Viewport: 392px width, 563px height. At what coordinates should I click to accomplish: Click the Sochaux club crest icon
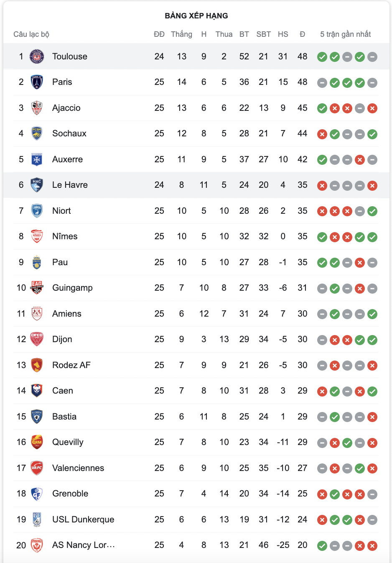coord(37,133)
